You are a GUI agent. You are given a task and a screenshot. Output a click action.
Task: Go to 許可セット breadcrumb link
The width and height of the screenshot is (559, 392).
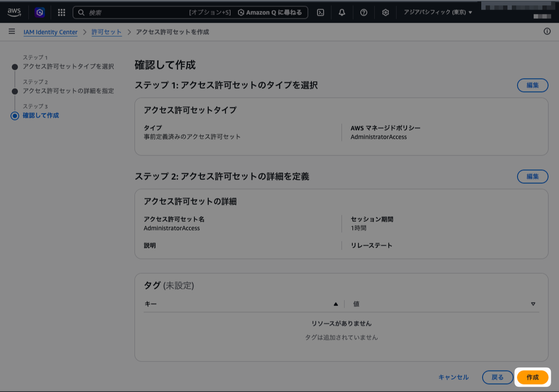pos(107,32)
